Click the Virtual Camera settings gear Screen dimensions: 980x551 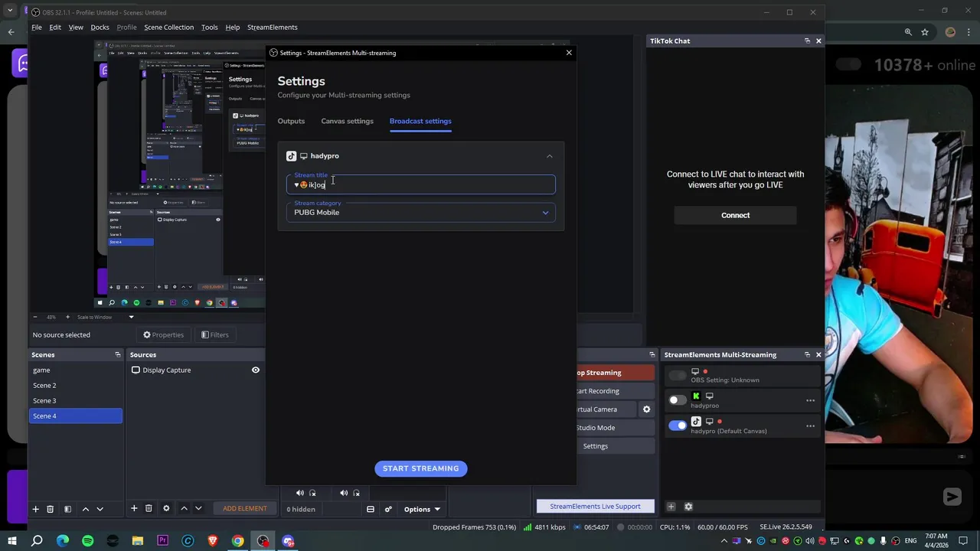click(x=646, y=409)
